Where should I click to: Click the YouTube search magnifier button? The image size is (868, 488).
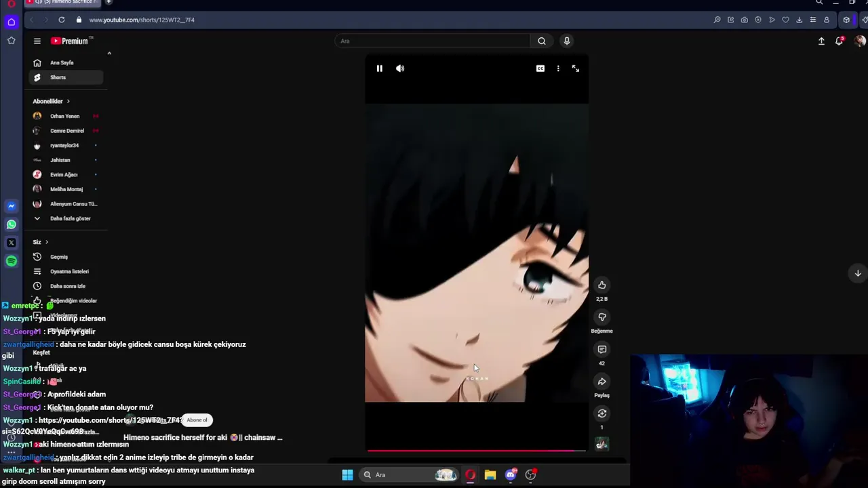pos(542,41)
